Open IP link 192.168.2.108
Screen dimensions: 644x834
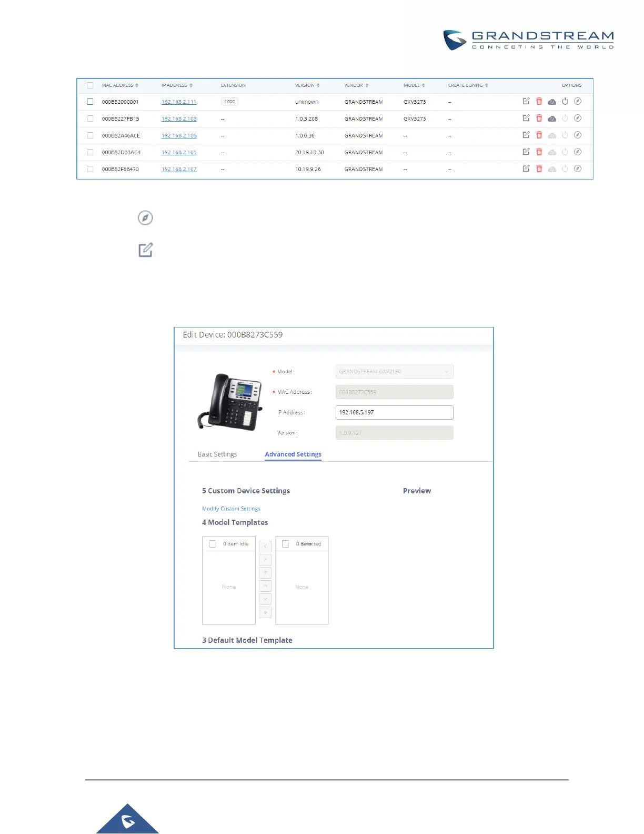(179, 119)
